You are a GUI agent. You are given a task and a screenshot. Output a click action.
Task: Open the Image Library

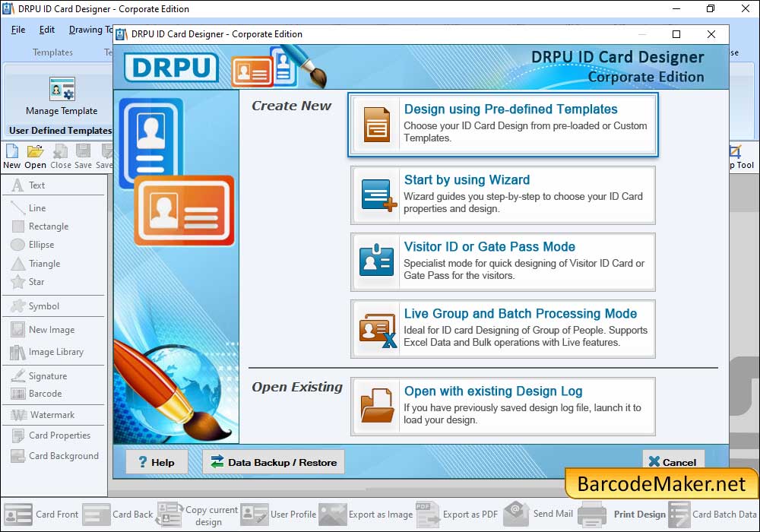[x=47, y=352]
